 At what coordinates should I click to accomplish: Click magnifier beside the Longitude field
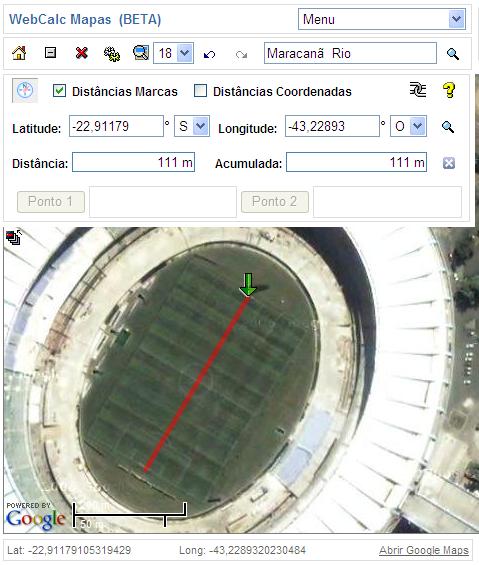point(448,127)
